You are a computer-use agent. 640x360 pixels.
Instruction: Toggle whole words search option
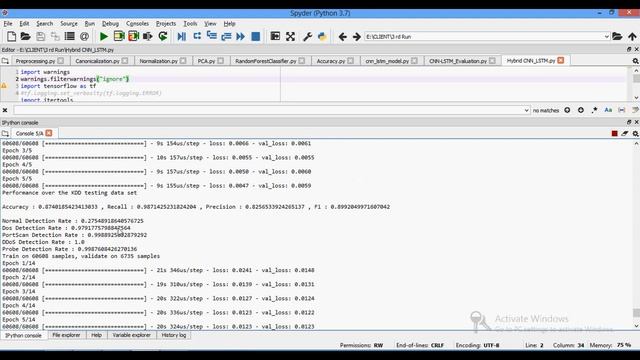622,110
